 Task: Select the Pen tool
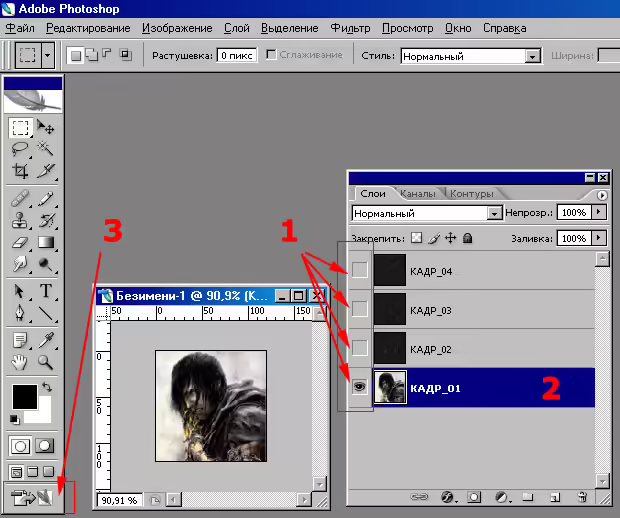click(x=20, y=313)
